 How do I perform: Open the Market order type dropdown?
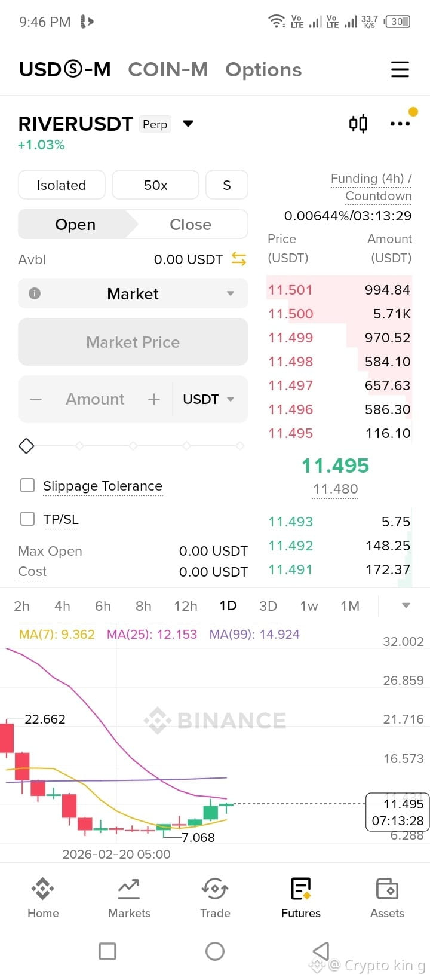point(133,293)
